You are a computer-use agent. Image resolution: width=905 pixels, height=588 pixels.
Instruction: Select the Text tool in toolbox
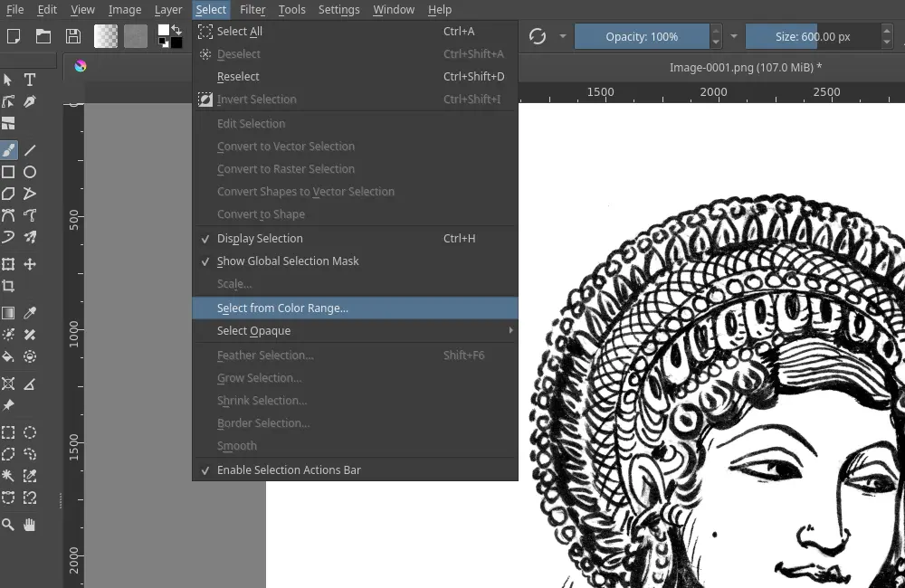coord(30,80)
